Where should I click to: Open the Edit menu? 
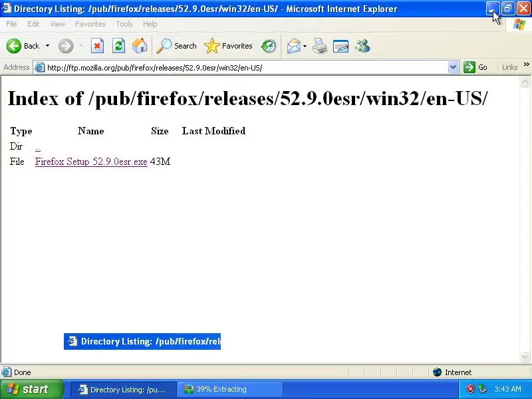point(33,24)
